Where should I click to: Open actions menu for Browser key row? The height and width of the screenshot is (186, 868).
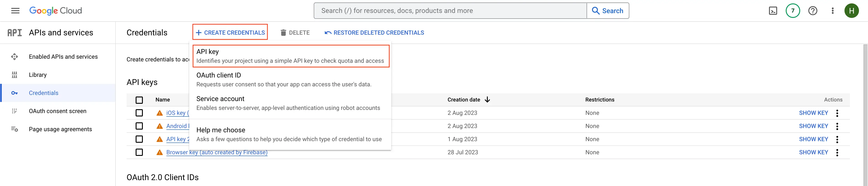point(837,152)
